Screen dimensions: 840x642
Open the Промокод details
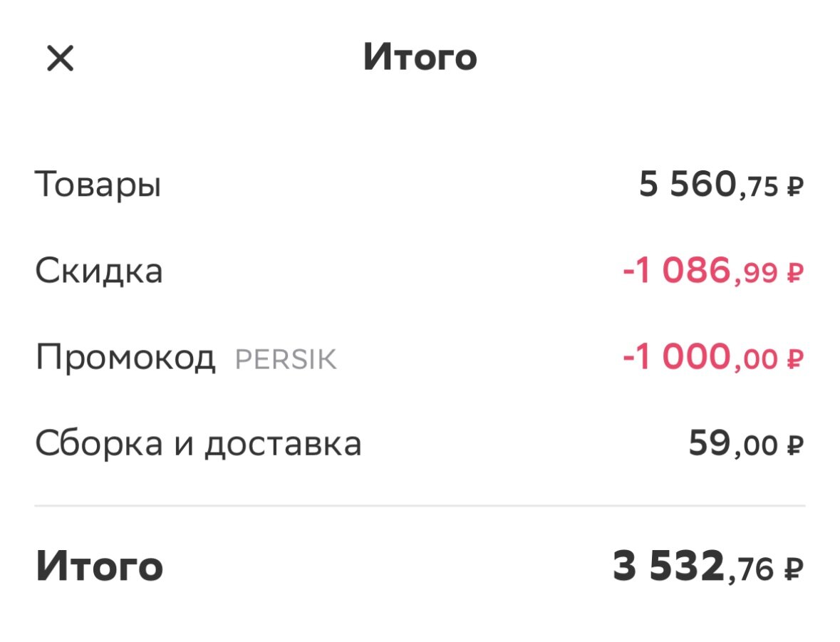point(127,358)
